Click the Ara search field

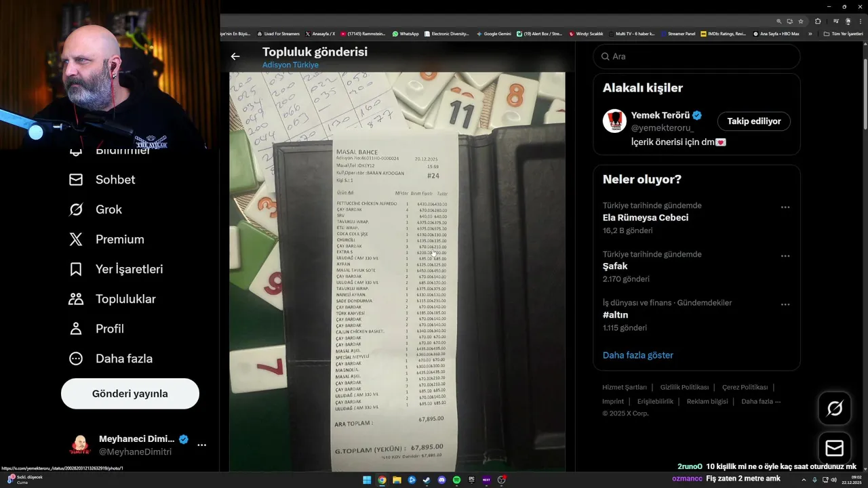696,56
